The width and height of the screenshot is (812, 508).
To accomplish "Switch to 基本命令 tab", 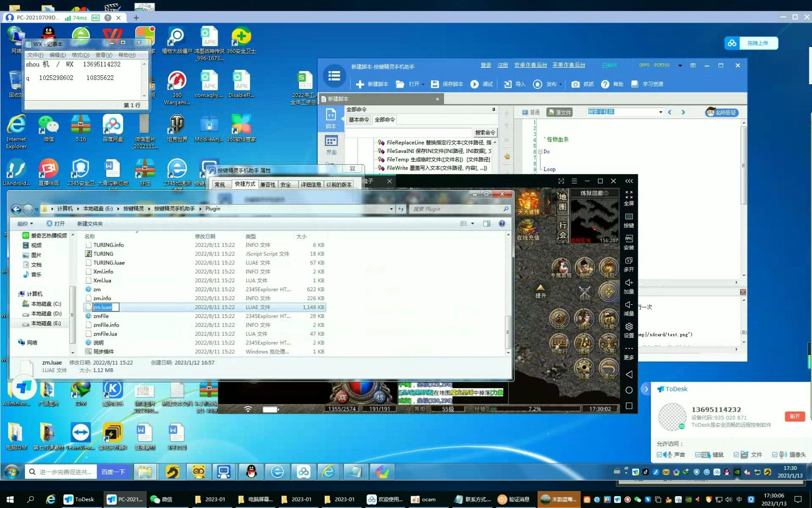I will point(359,119).
